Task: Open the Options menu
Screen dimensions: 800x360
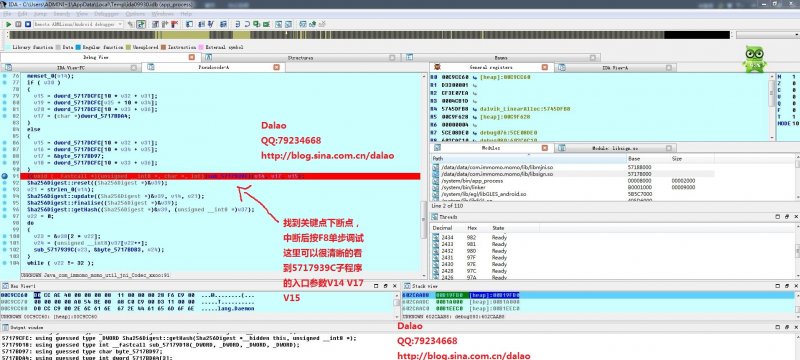Action: [x=135, y=14]
